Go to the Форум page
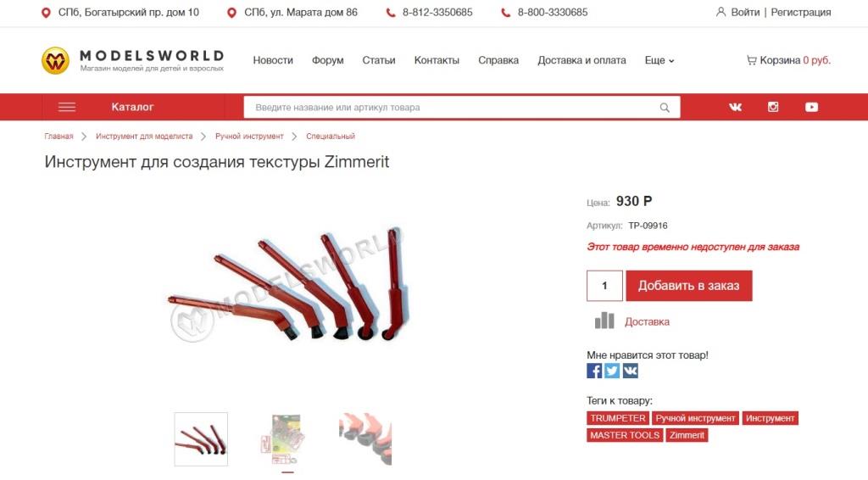 tap(328, 60)
